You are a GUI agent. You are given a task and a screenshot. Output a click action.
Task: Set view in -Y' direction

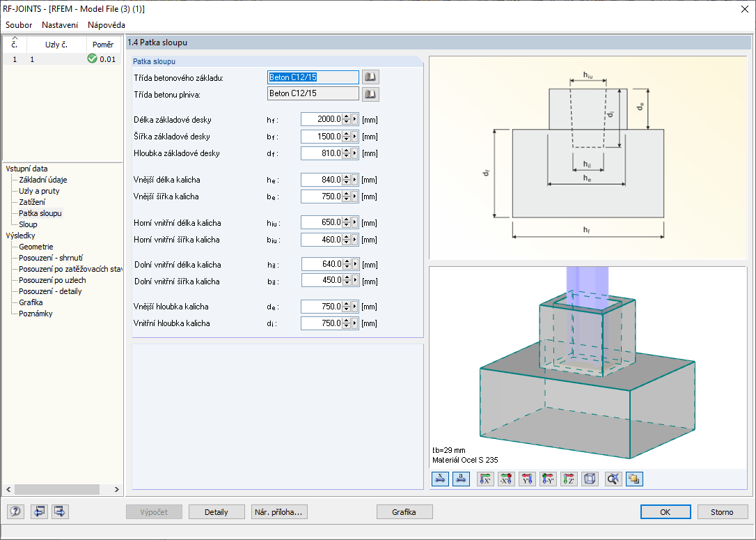point(548,479)
